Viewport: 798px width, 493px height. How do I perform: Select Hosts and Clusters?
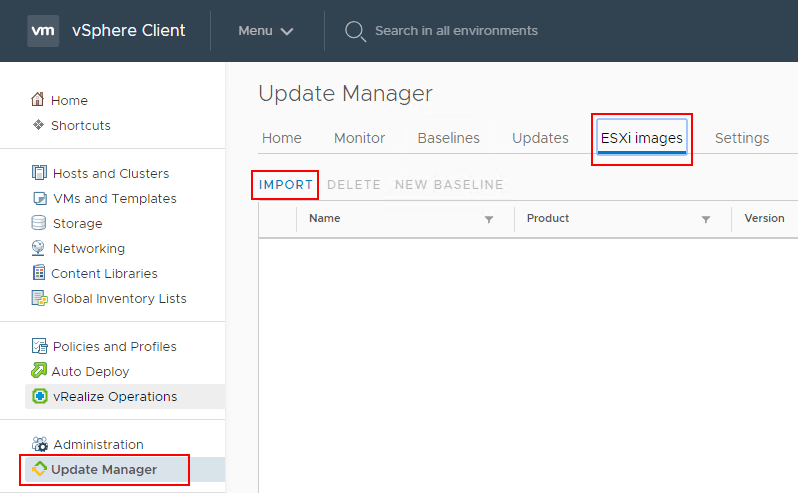[x=111, y=173]
